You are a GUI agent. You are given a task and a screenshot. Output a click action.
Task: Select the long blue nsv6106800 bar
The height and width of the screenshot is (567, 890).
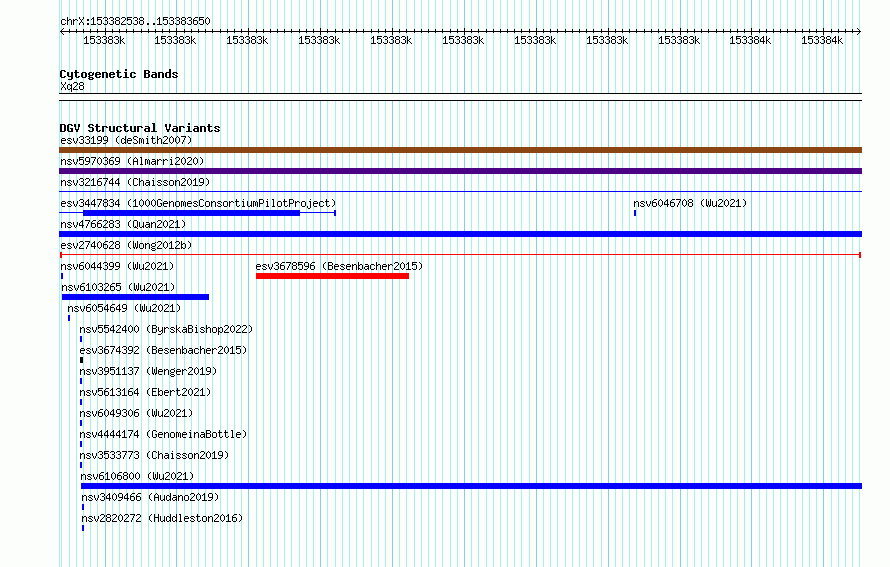click(472, 486)
